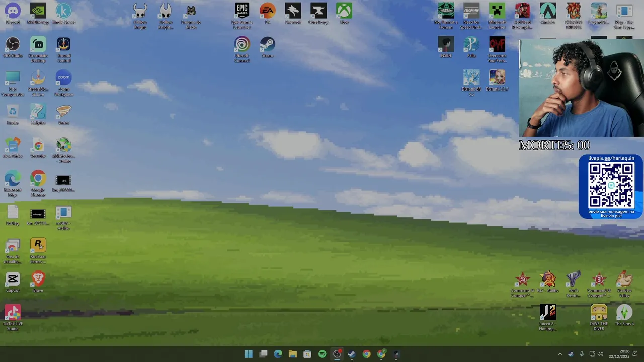The height and width of the screenshot is (362, 644).
Task: Open the Microsoft Edge desktop shortcut
Action: 13,184
